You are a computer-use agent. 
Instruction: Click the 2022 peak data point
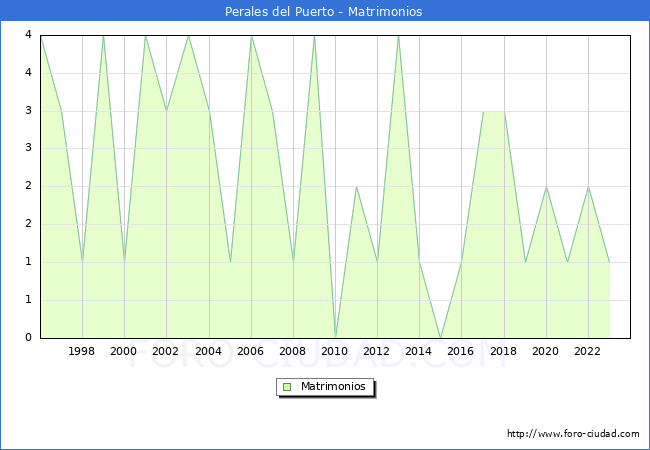click(x=588, y=187)
